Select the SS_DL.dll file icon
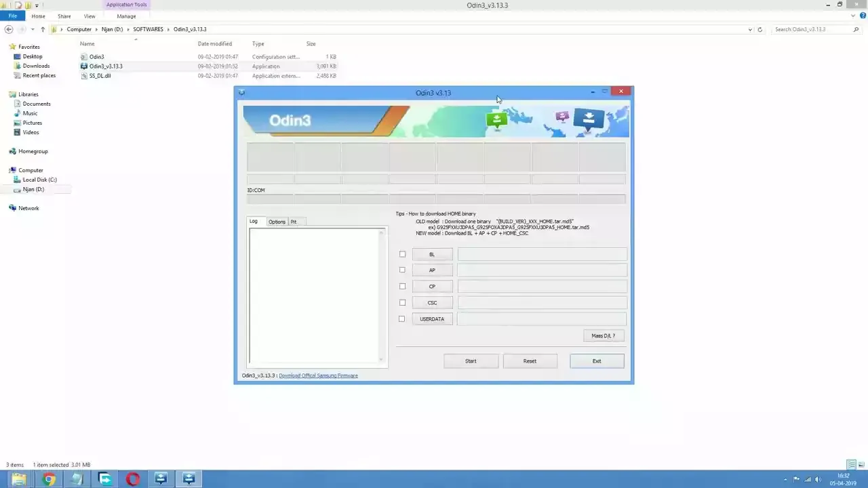 click(x=84, y=76)
